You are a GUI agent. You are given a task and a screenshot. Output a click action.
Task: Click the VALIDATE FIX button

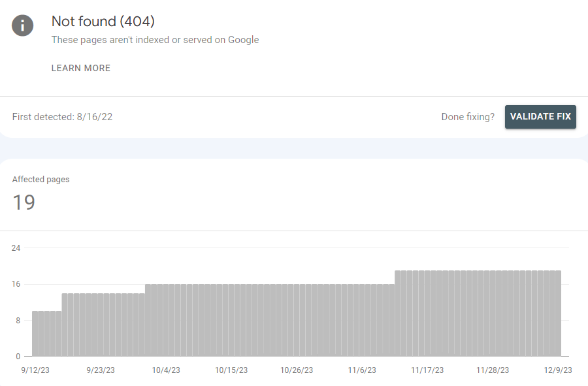point(540,116)
